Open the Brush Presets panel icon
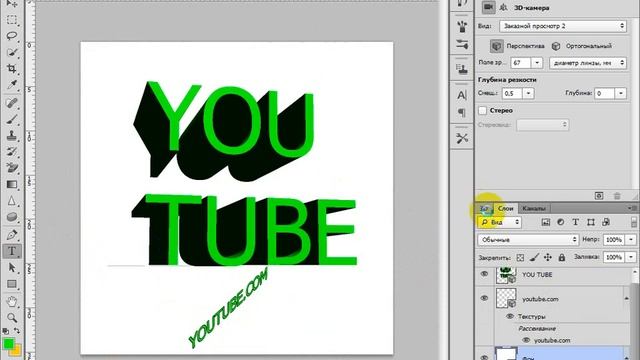This screenshot has width=640, height=360. point(462,27)
